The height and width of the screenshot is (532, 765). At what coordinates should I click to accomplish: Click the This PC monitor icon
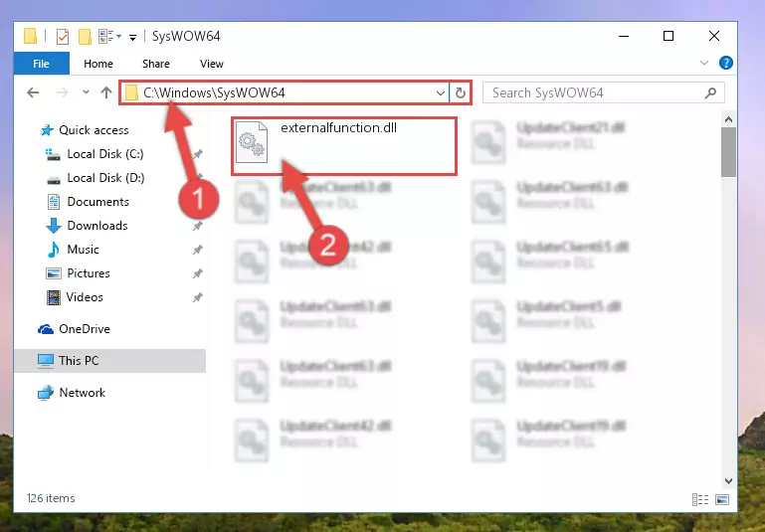coord(46,361)
